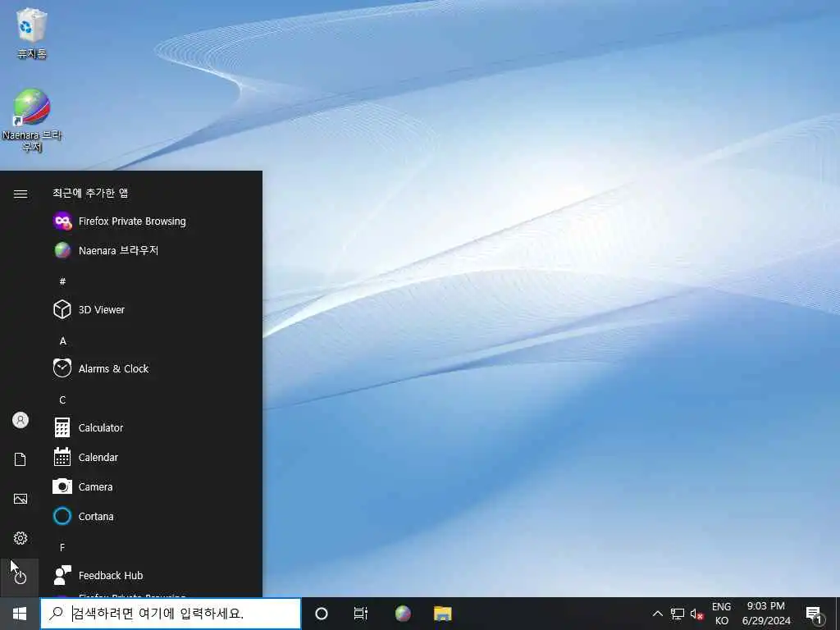Open Task View on the taskbar
Screen dimensions: 840x630
click(x=361, y=614)
